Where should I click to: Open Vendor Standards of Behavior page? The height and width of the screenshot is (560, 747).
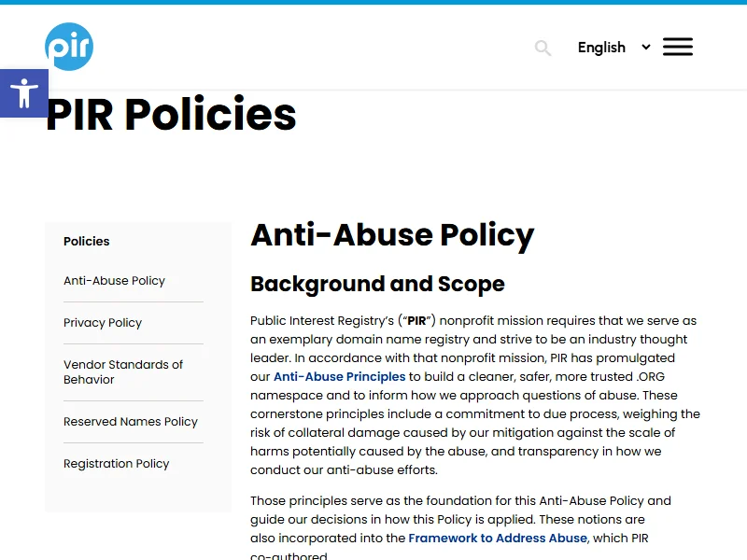coord(123,371)
